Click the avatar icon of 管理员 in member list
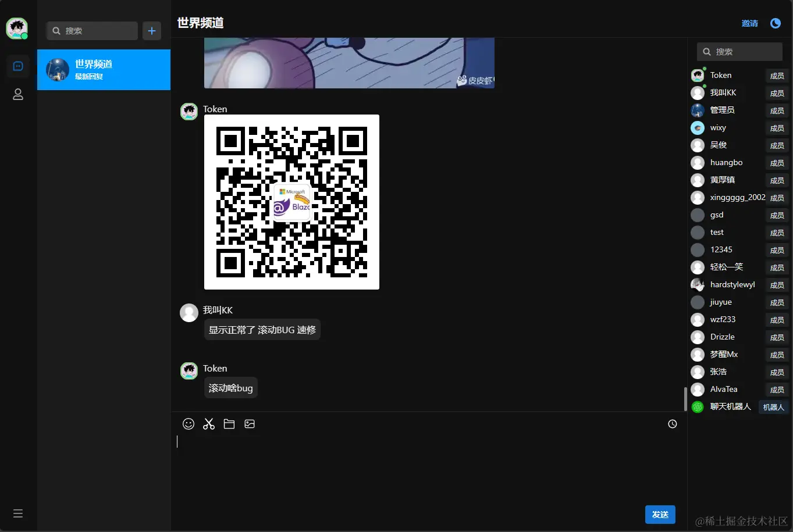This screenshot has width=793, height=532. (698, 110)
